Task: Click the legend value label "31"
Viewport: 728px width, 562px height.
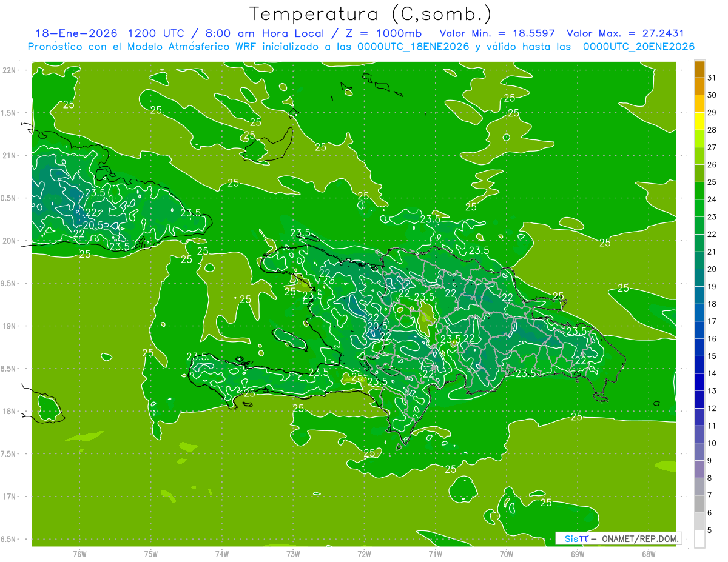Action: point(712,78)
